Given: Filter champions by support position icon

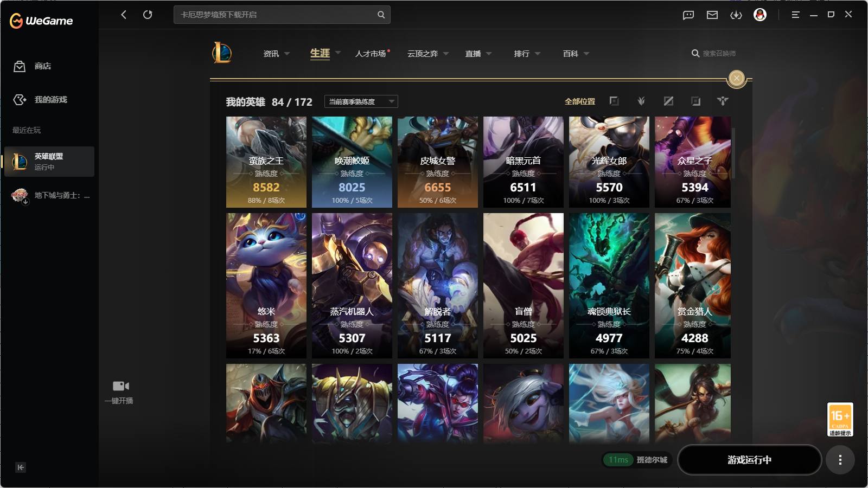Looking at the screenshot, I should coord(723,101).
